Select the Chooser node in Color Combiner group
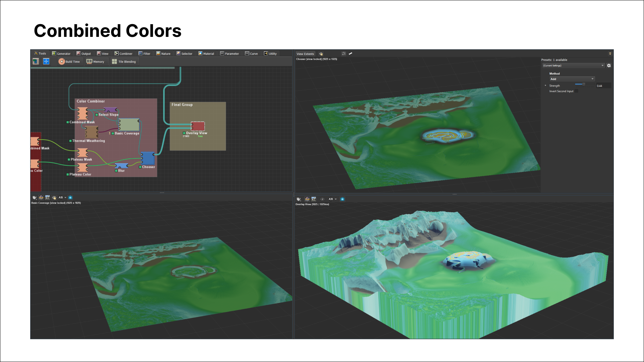The image size is (644, 362). pos(148,158)
